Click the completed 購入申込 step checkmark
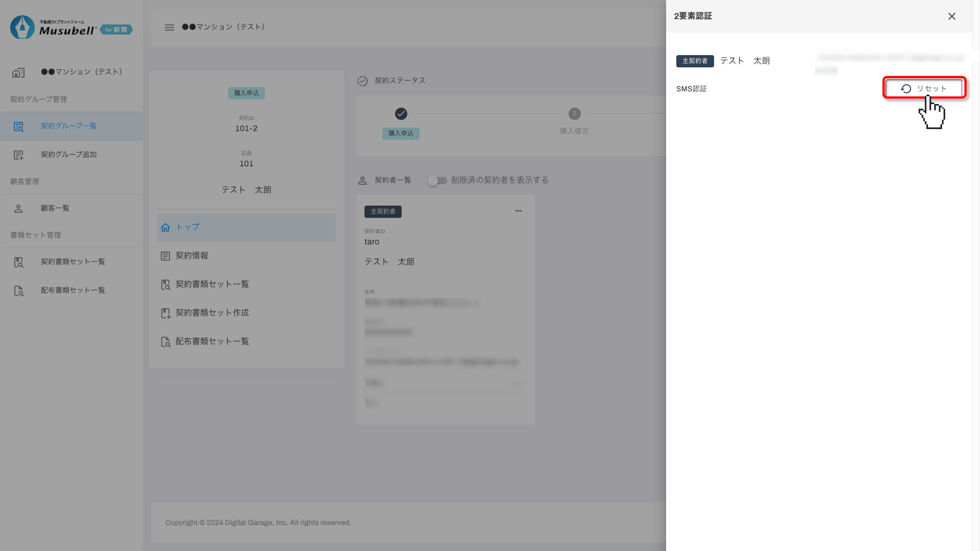Viewport: 980px width, 551px height. (x=401, y=114)
